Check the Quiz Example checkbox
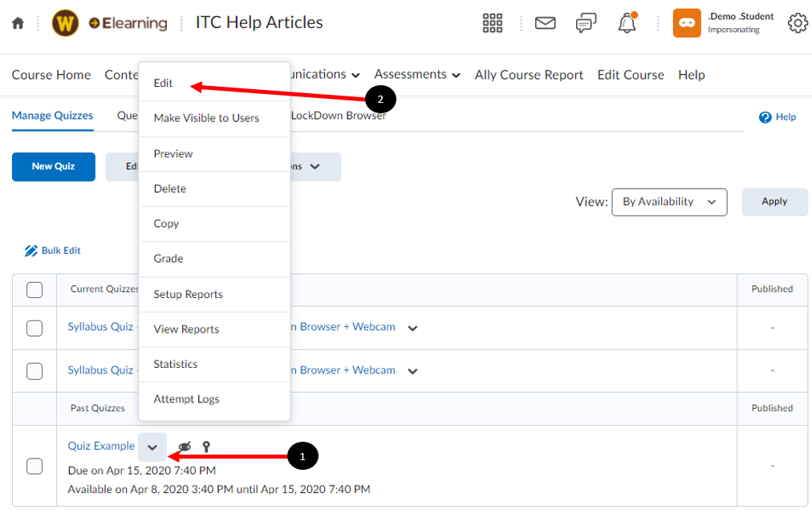 (x=35, y=467)
